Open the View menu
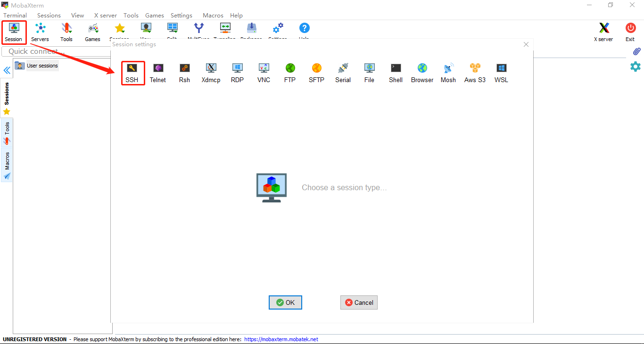644x344 pixels. coord(77,15)
